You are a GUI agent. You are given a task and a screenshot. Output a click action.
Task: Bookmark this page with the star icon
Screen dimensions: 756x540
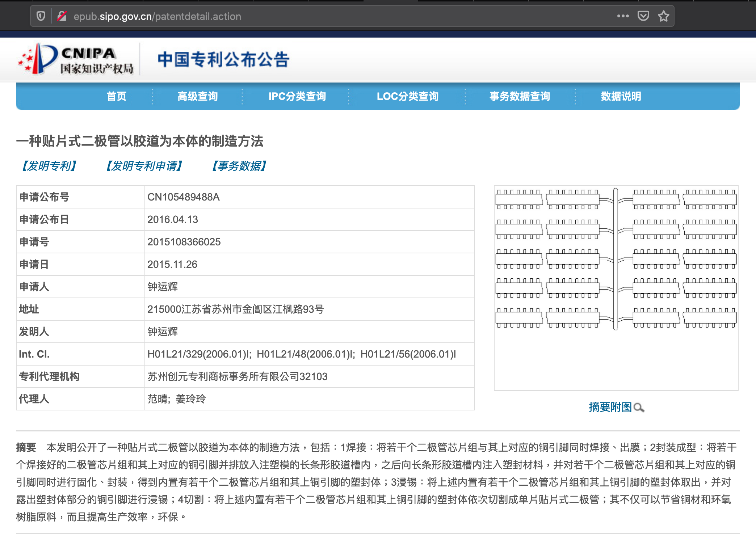[x=663, y=16]
